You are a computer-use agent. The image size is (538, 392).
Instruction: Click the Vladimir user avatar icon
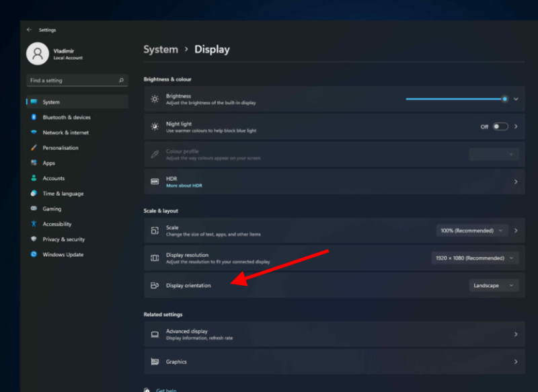point(38,54)
